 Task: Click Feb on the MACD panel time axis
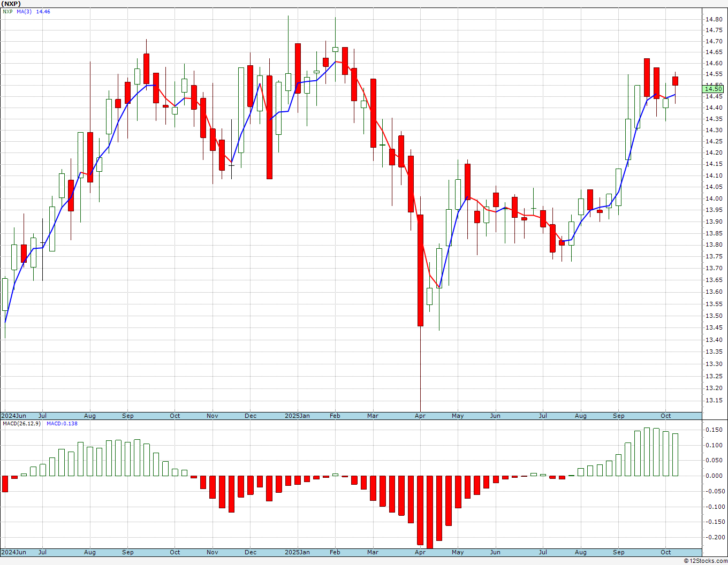tap(335, 552)
